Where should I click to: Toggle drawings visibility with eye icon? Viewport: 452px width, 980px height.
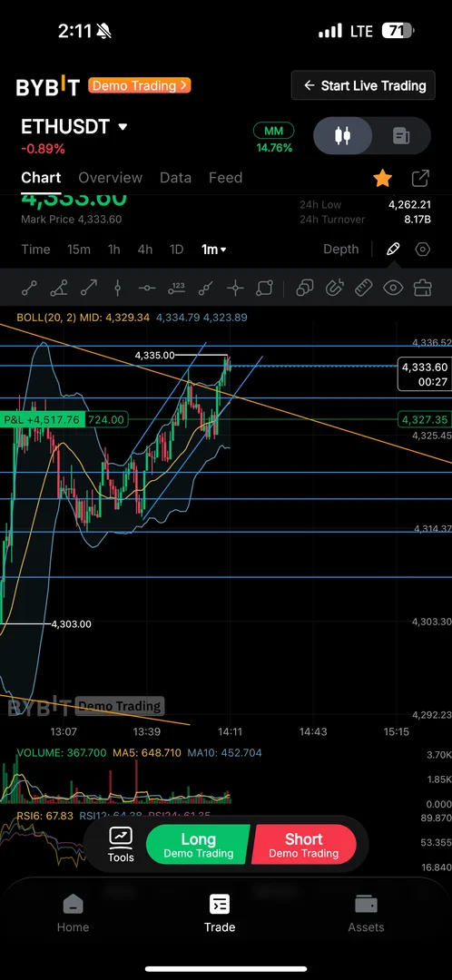(x=393, y=289)
